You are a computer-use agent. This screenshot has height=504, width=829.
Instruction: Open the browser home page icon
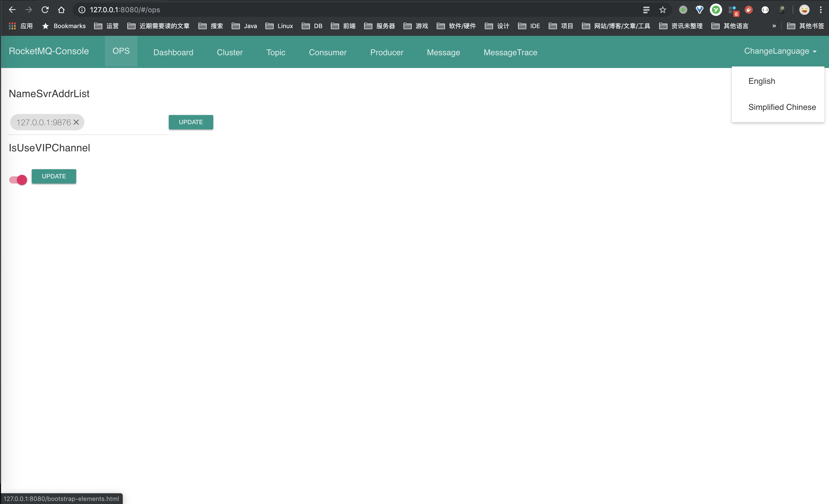click(x=61, y=10)
